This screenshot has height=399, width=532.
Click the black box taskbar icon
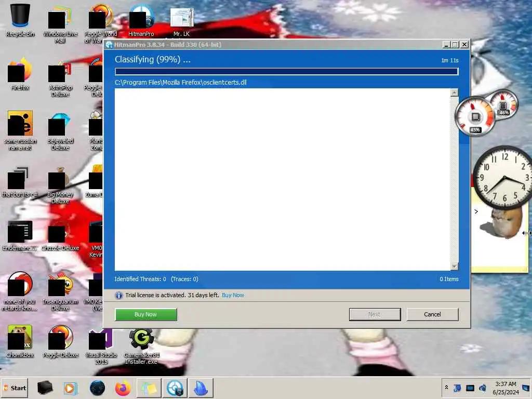pos(45,388)
